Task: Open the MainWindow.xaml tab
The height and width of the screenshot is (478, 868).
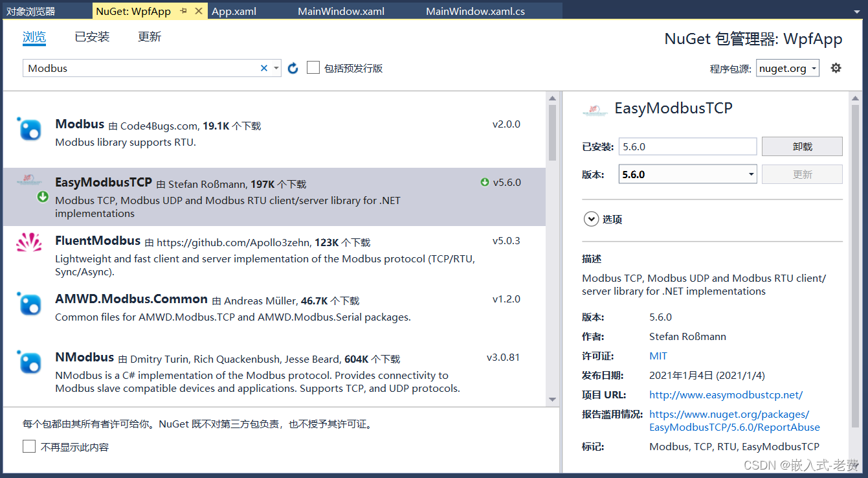Action: (341, 11)
